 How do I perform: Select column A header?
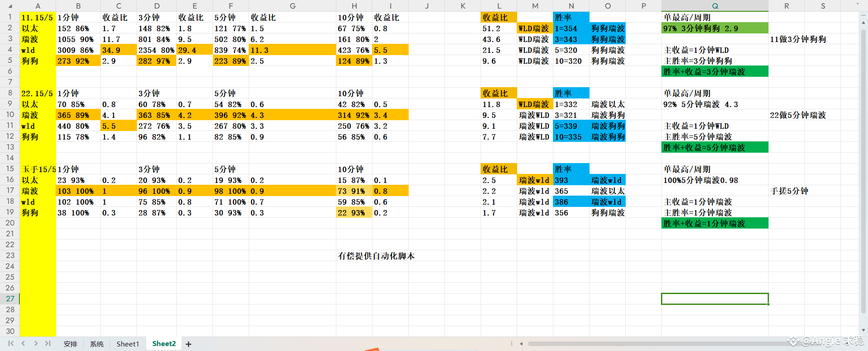[38, 6]
